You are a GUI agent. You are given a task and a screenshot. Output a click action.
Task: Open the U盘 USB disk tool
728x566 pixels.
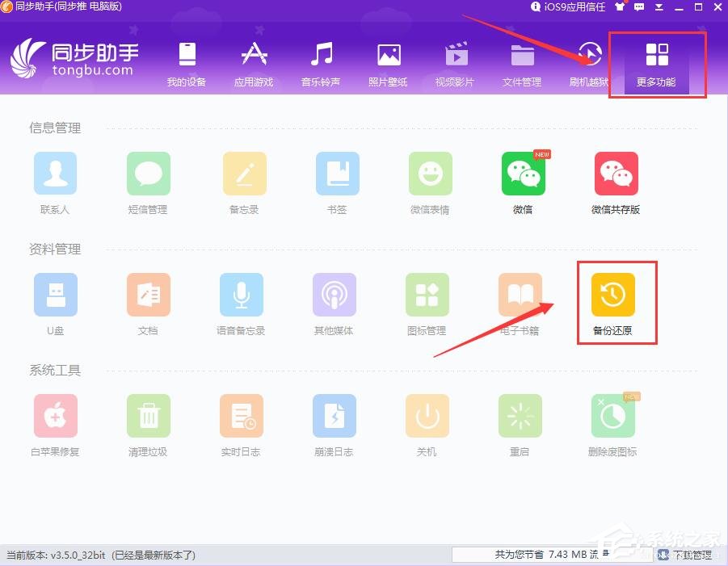click(55, 295)
